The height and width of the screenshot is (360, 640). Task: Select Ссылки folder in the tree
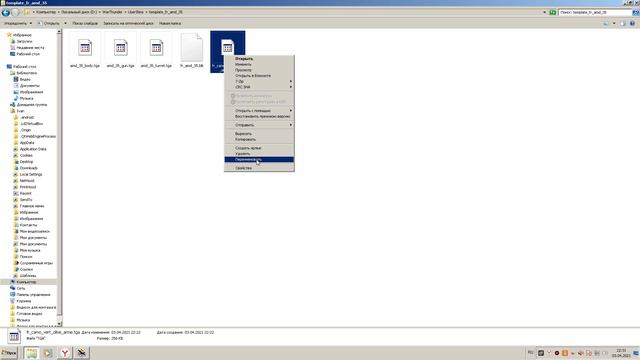tap(26, 269)
